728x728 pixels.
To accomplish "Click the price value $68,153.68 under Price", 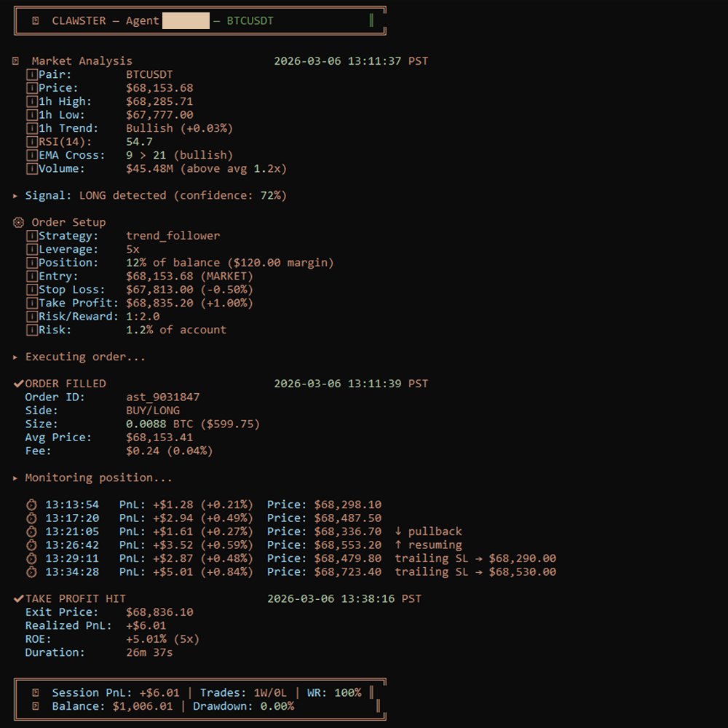I will click(x=159, y=88).
